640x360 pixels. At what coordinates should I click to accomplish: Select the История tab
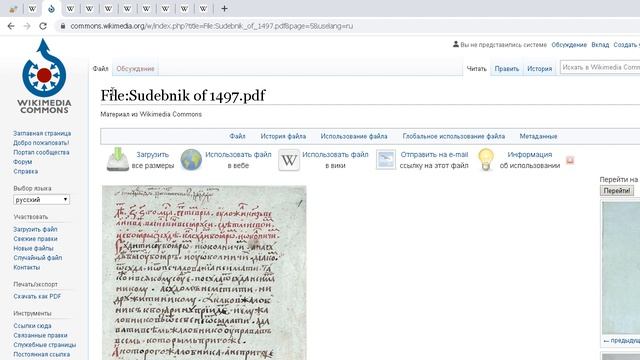pyautogui.click(x=539, y=69)
